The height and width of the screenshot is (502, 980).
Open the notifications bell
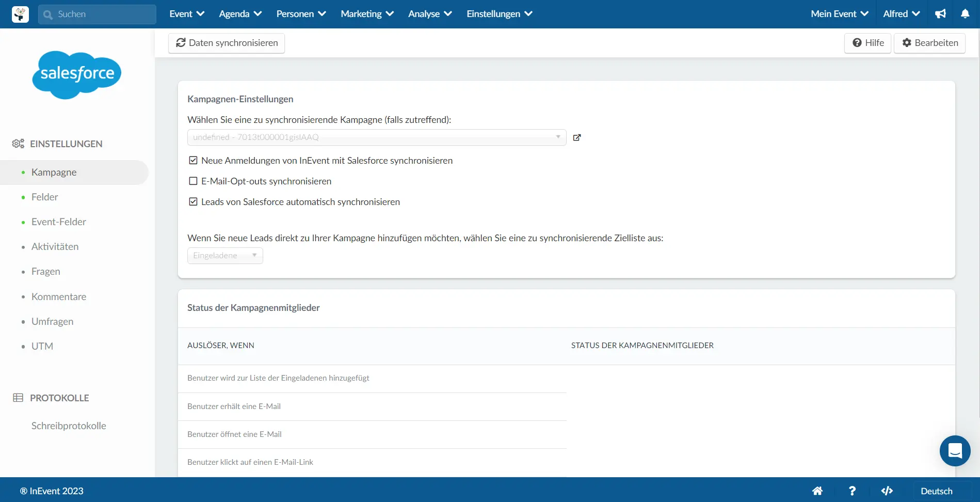(965, 14)
